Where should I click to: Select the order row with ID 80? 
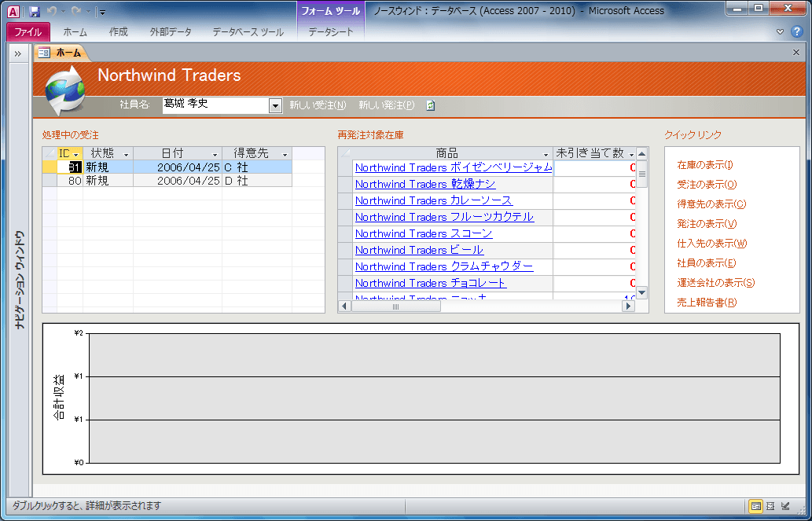[x=167, y=181]
